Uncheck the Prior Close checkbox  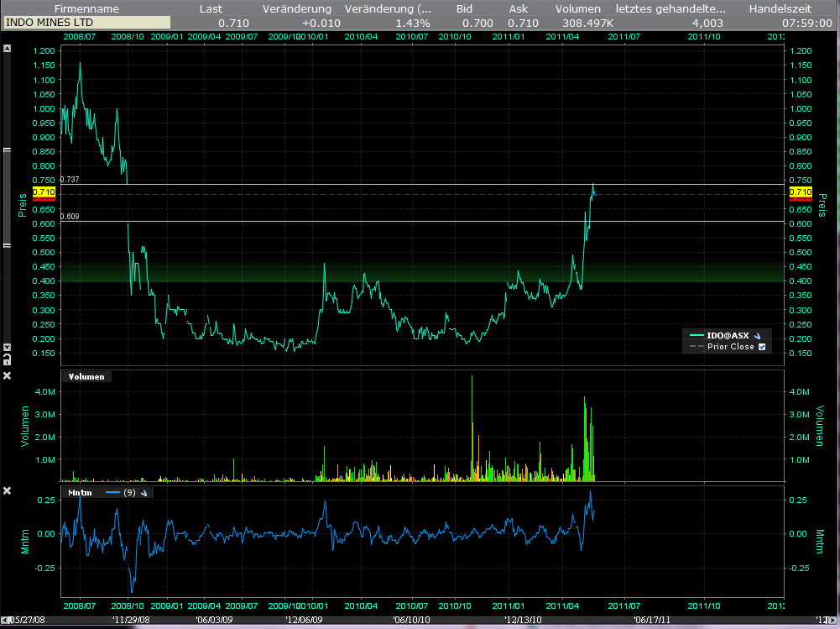762,346
